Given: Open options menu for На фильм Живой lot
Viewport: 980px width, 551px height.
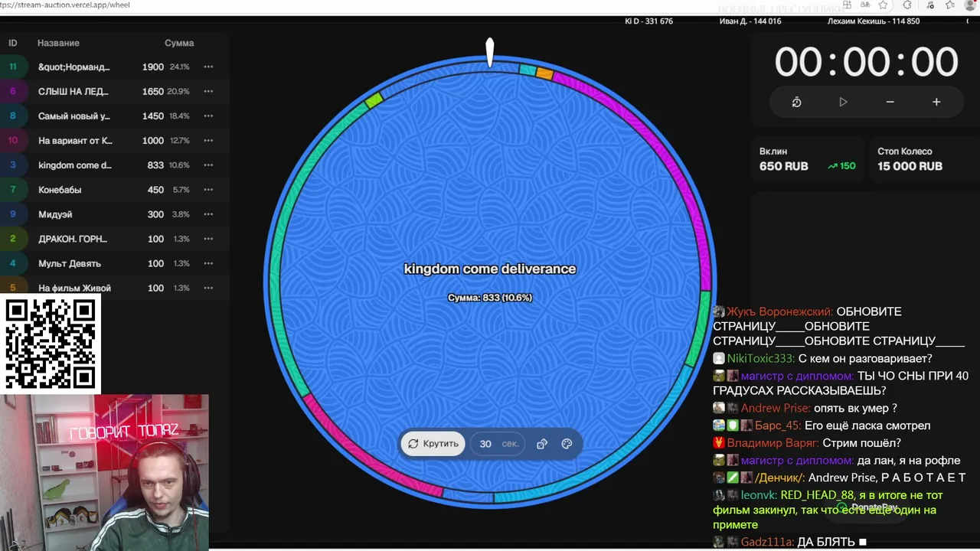Looking at the screenshot, I should (x=208, y=288).
